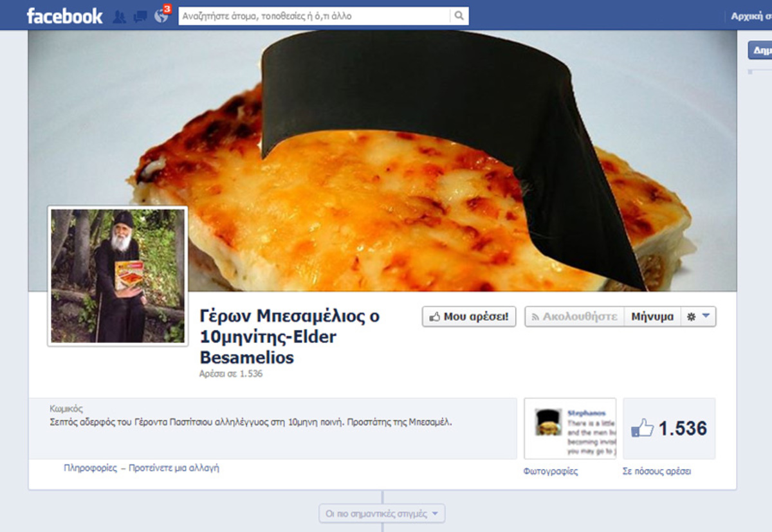Click the Μήνυμα message button
The width and height of the screenshot is (772, 532).
coord(652,316)
